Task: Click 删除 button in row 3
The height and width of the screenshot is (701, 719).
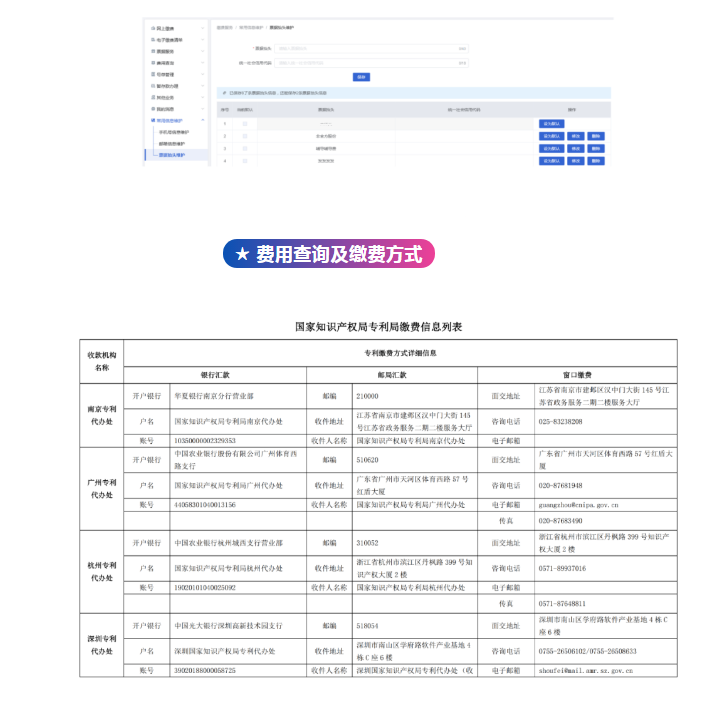Action: [596, 149]
